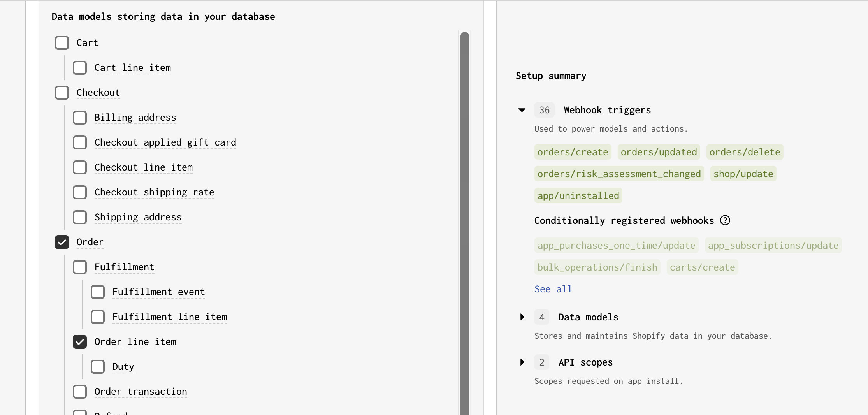Enable the Cart data model checkbox

pyautogui.click(x=62, y=43)
